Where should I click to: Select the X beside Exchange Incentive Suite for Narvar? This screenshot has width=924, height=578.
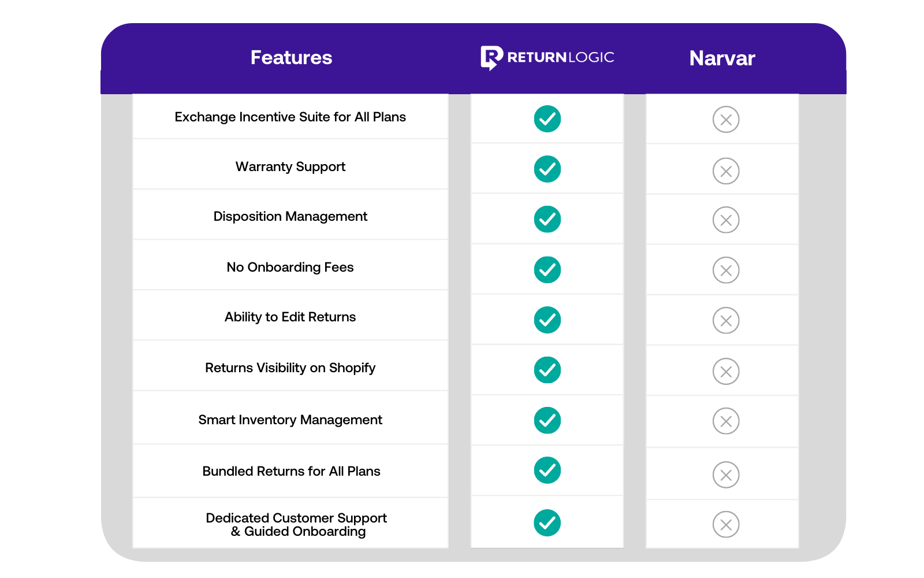coord(725,119)
